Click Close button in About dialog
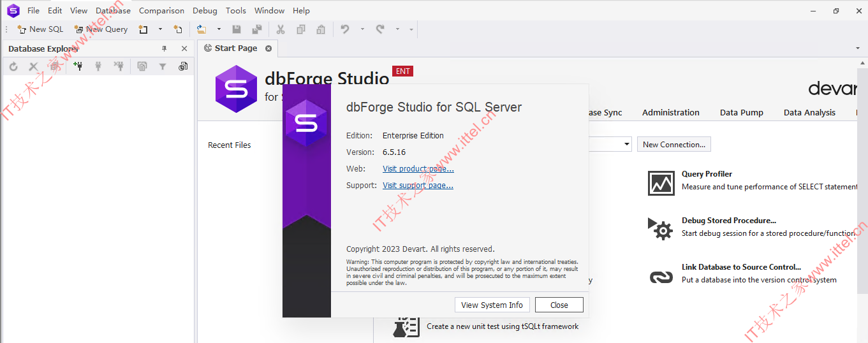 pyautogui.click(x=559, y=305)
